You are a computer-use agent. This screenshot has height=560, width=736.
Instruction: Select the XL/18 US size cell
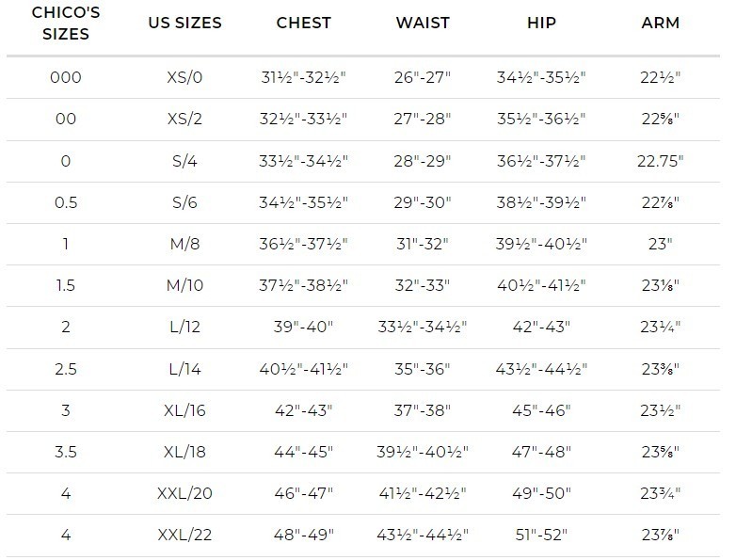[x=184, y=452]
